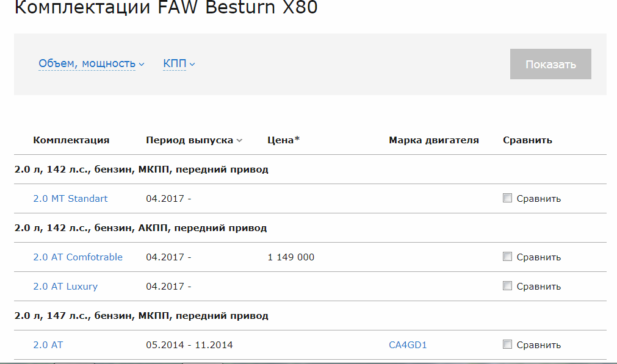Click the 142 л.с. МКПП group heading
This screenshot has width=617, height=364.
[141, 170]
